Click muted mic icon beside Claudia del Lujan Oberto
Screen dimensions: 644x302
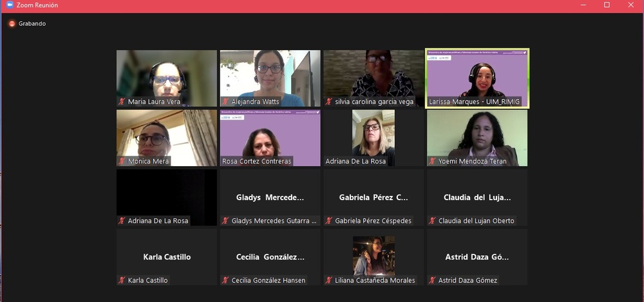click(432, 221)
